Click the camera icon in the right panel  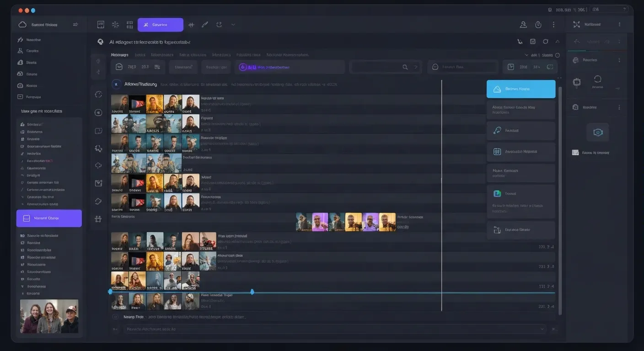coord(598,132)
